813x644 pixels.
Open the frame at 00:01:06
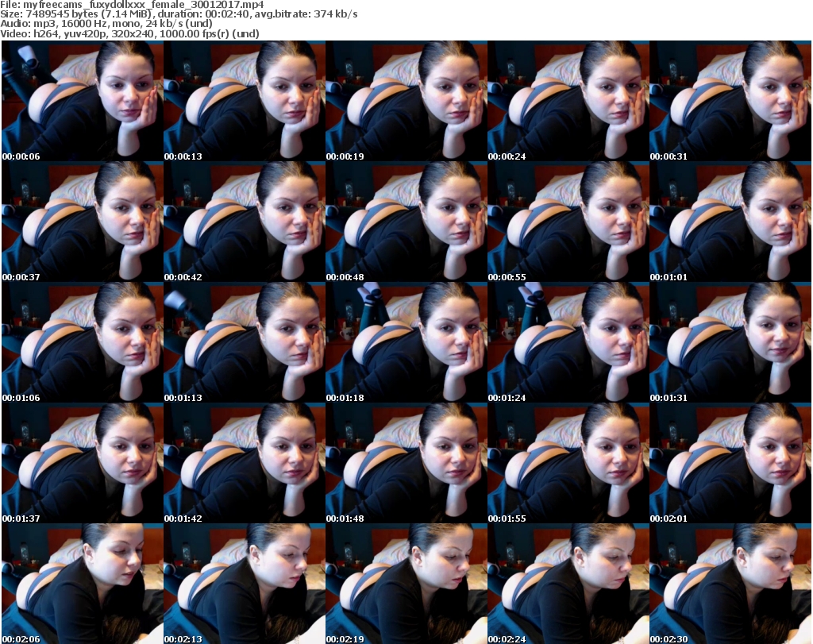[x=83, y=343]
